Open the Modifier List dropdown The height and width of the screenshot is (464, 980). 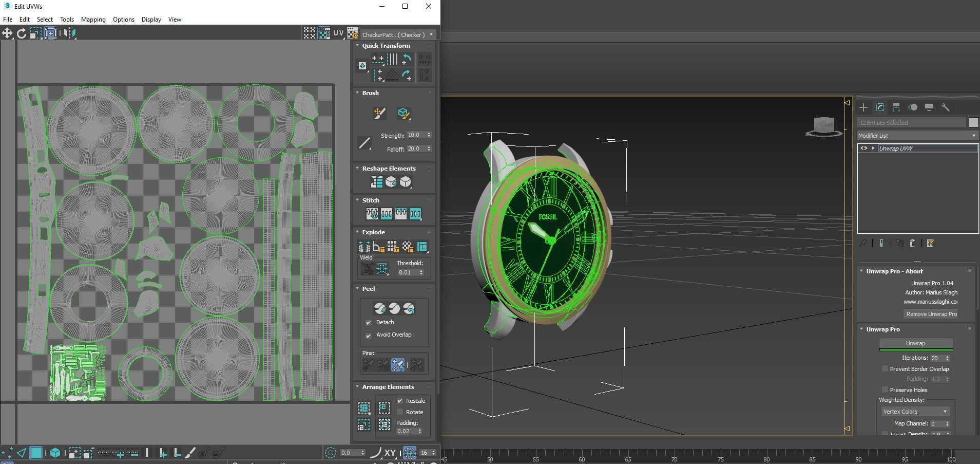(x=917, y=136)
